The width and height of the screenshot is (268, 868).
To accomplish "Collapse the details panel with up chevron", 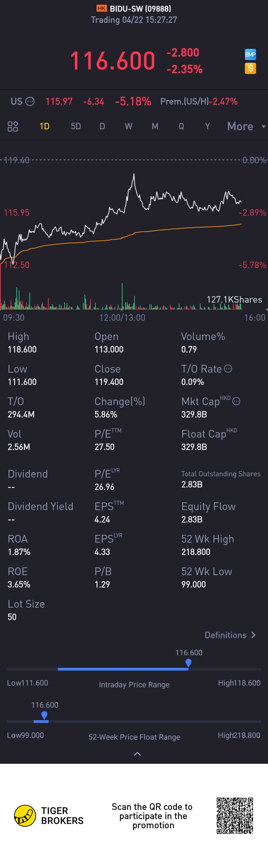I will click(137, 754).
